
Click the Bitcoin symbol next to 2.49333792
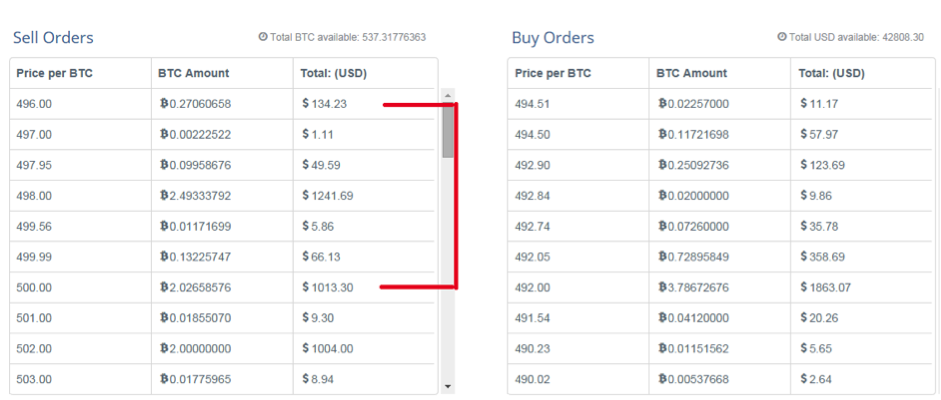point(164,196)
